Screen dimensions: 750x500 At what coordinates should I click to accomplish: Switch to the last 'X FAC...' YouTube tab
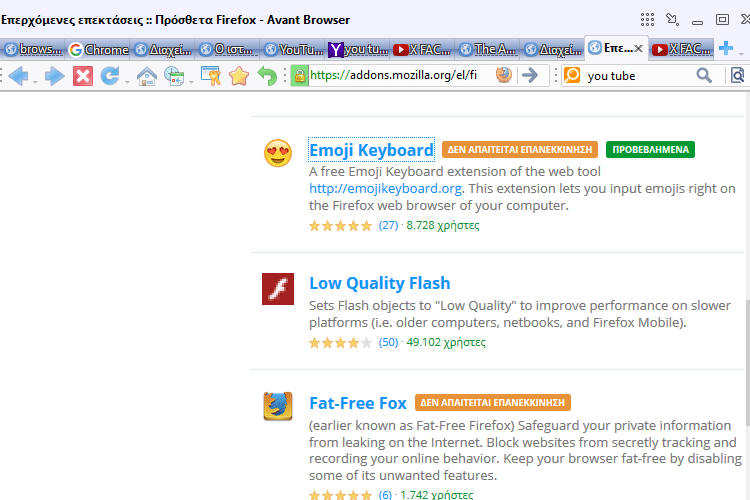click(682, 49)
